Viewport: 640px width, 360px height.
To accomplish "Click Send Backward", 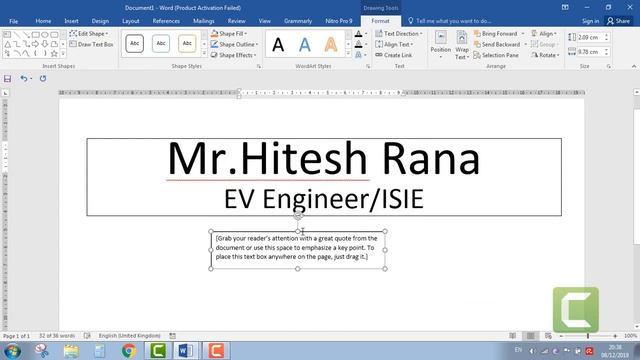I will [497, 44].
